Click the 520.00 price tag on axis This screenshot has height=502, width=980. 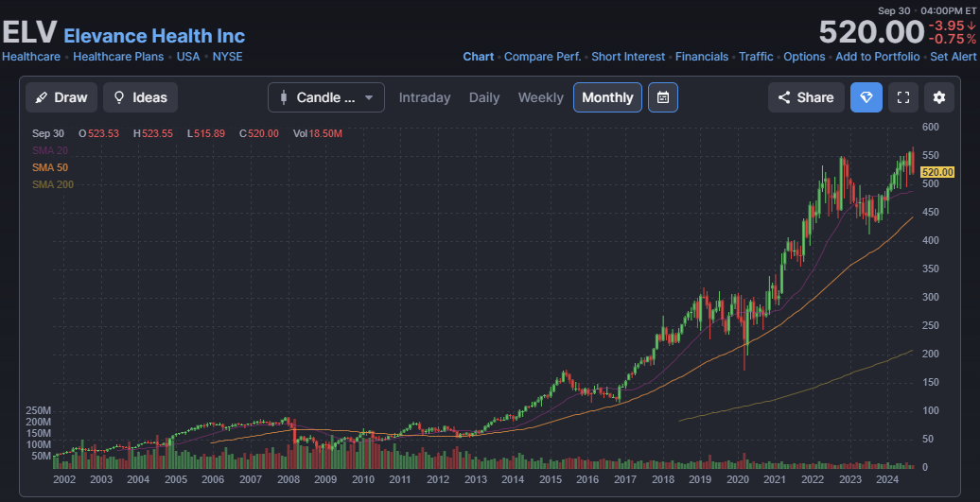pos(937,172)
